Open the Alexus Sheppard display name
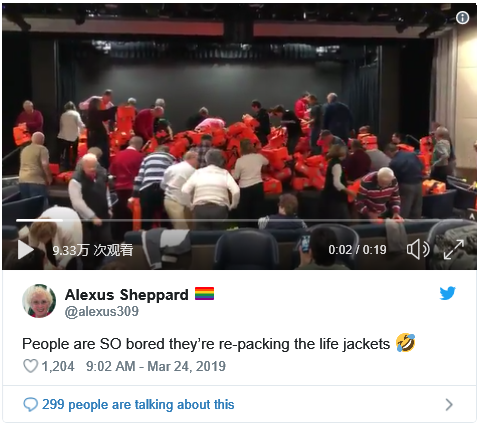 click(127, 295)
